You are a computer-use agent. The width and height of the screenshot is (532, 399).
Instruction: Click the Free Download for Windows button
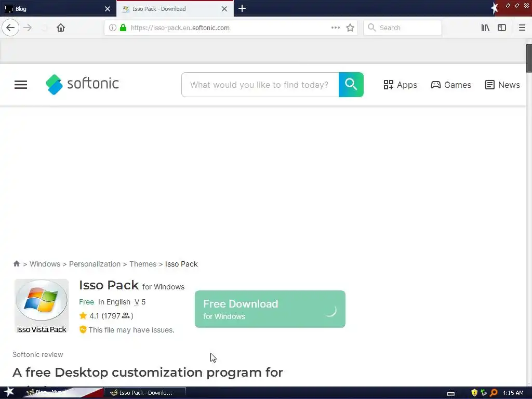[x=270, y=309]
